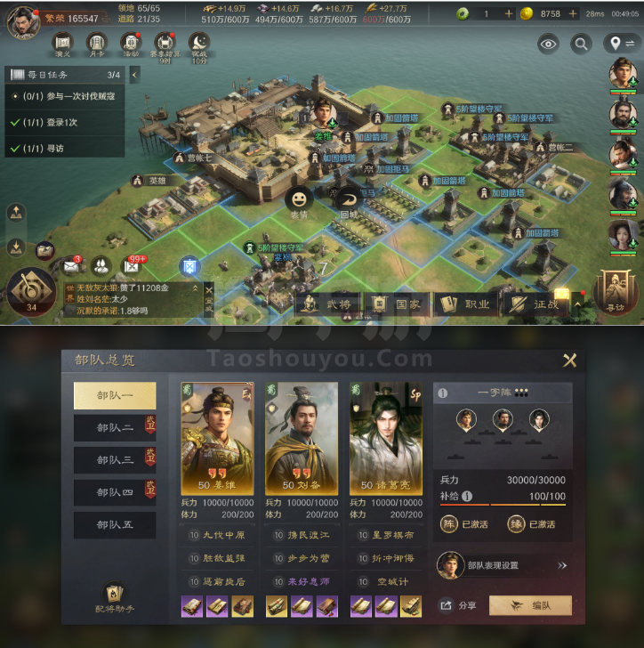644x648 pixels.
Task: Toggle the 阵 formation activated badge
Action: coord(464,524)
